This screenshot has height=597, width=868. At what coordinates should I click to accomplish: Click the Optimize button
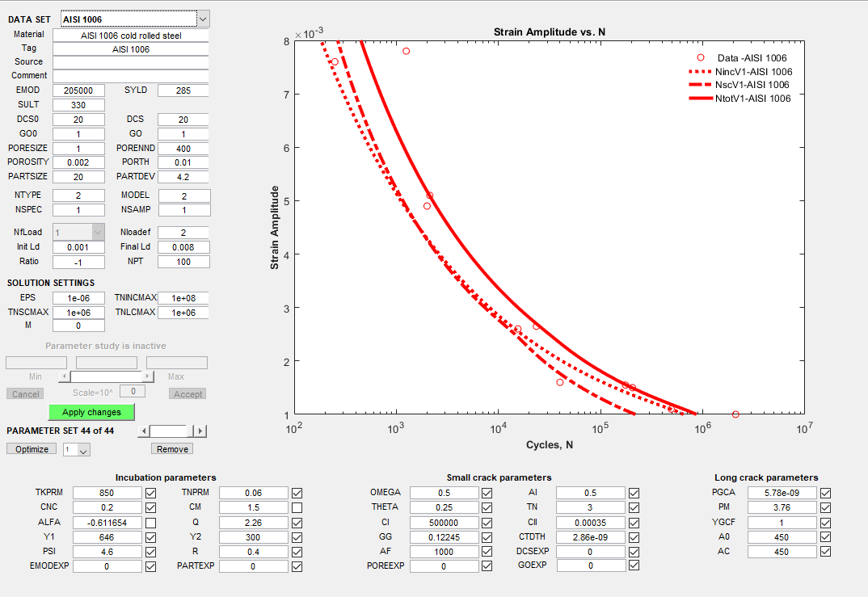[x=32, y=448]
